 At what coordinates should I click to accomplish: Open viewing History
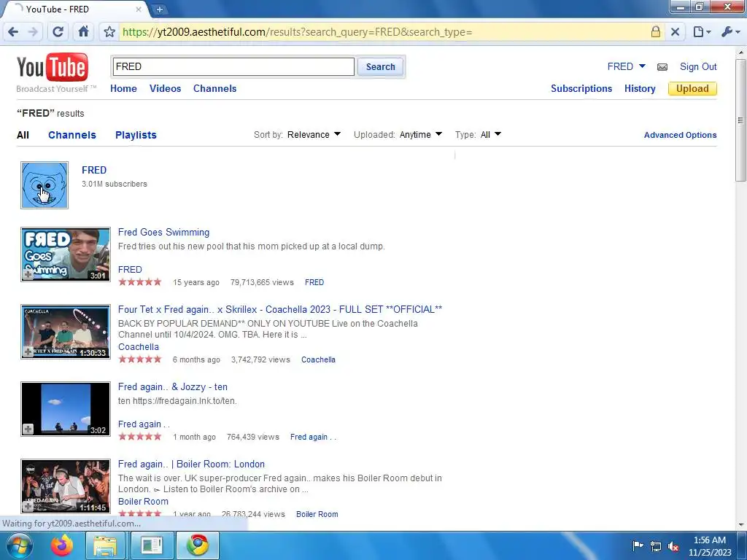[x=640, y=88]
